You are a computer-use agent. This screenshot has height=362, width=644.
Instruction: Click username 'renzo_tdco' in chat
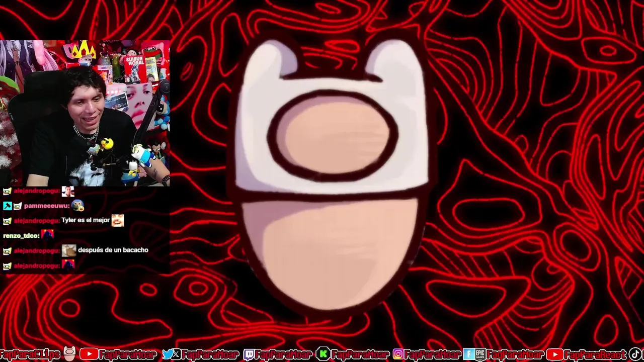pyautogui.click(x=21, y=236)
